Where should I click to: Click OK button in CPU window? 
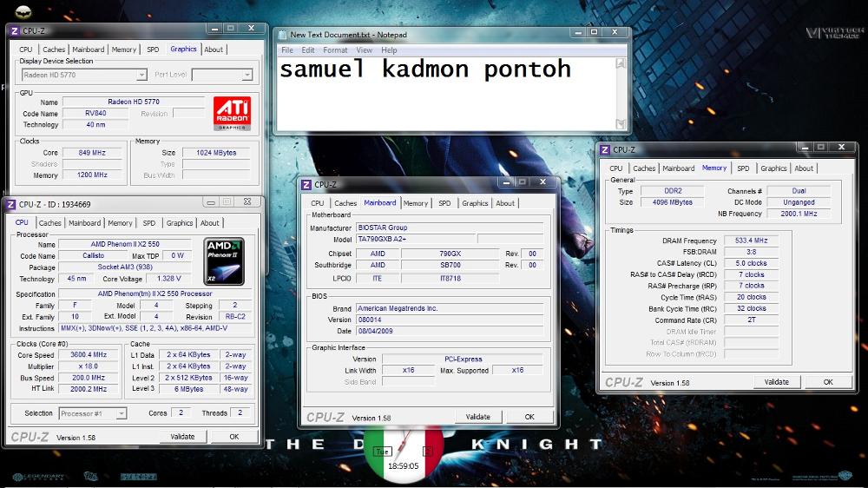(234, 437)
